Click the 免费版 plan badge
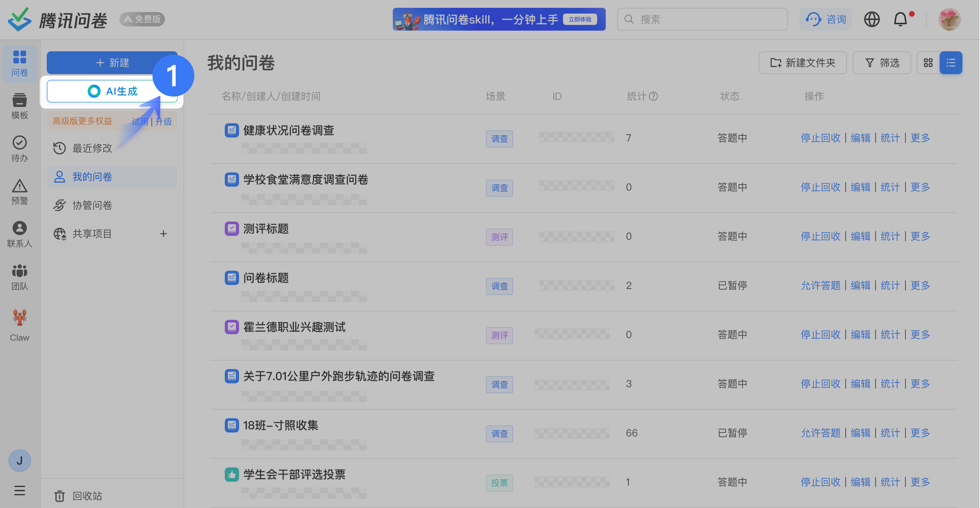The image size is (980, 508). pos(142,19)
